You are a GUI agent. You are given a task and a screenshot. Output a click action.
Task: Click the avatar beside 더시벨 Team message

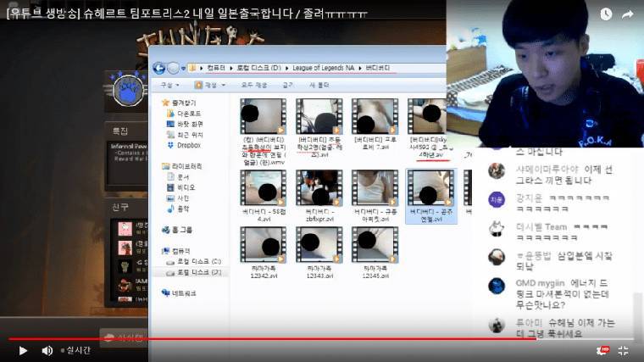tap(497, 228)
